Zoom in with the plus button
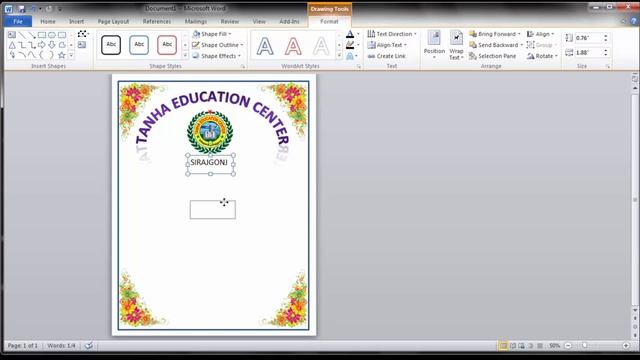640x360 pixels. click(626, 346)
